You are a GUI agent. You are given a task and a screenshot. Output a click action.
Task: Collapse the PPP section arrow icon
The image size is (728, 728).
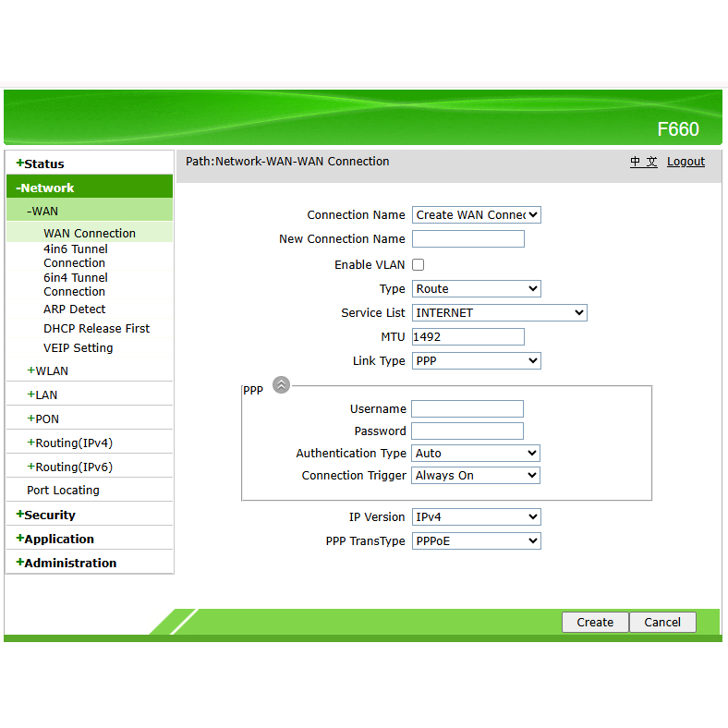(x=282, y=385)
